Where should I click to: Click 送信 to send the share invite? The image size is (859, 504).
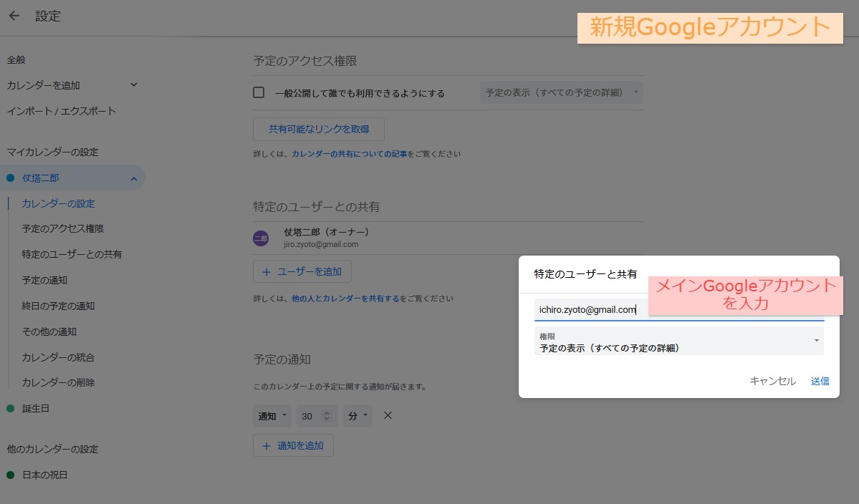820,381
